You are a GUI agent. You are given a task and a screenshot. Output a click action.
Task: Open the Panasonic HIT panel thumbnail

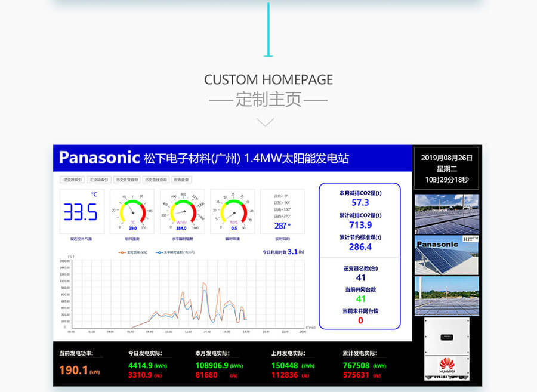click(x=446, y=255)
